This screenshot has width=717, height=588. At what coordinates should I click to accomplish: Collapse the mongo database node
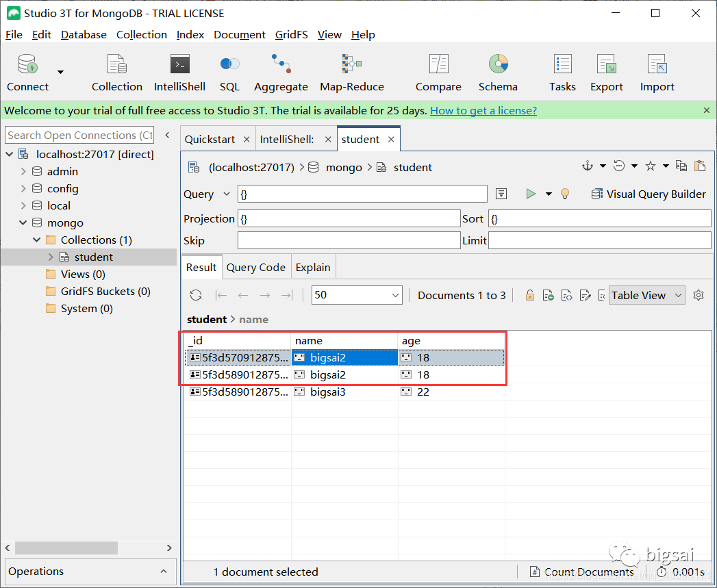[x=23, y=222]
